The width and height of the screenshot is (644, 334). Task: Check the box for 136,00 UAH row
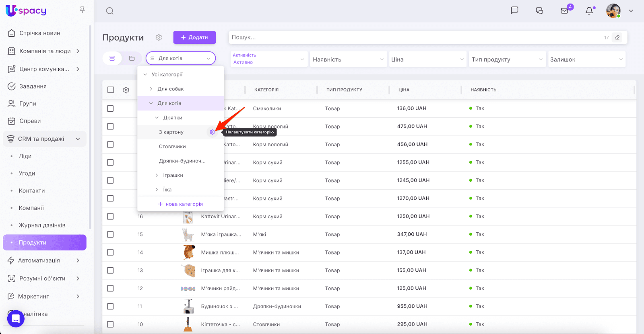tap(111, 109)
